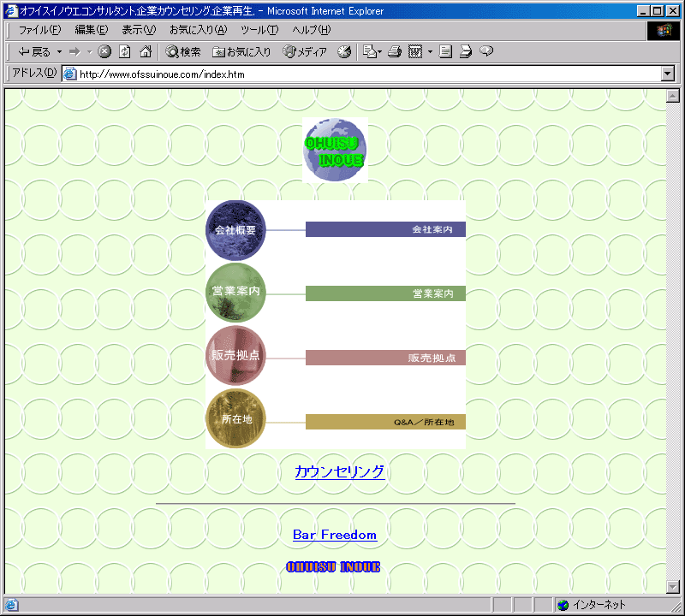
Task: Click the scrollbar down arrow
Action: click(673, 587)
